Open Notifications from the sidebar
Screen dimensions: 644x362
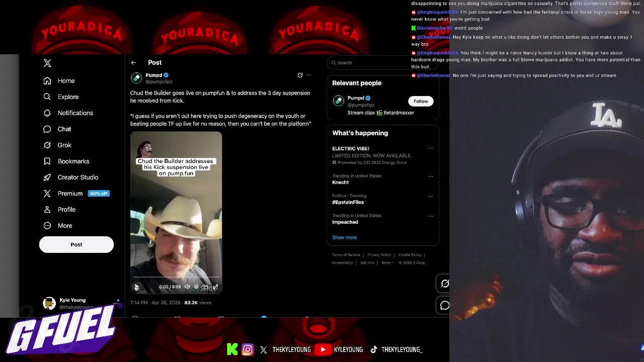68,113
